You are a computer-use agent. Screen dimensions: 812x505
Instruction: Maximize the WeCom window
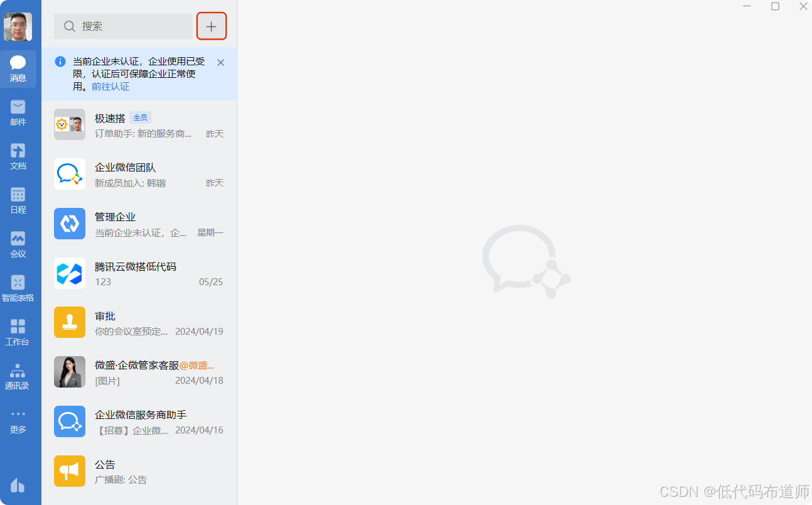coord(776,6)
